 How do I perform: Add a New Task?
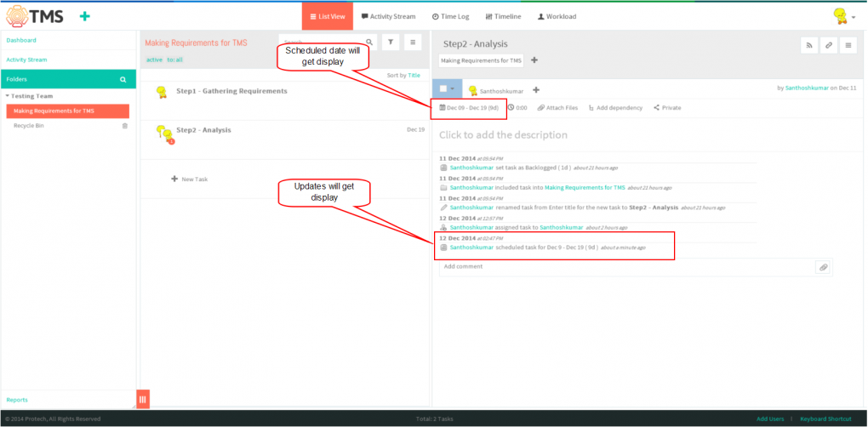click(190, 179)
